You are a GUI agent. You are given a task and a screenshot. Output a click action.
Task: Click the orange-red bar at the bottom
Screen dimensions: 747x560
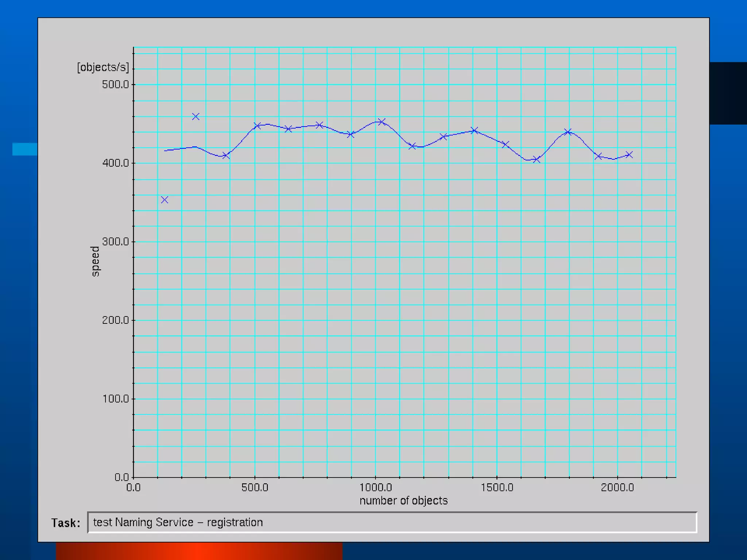click(x=199, y=551)
